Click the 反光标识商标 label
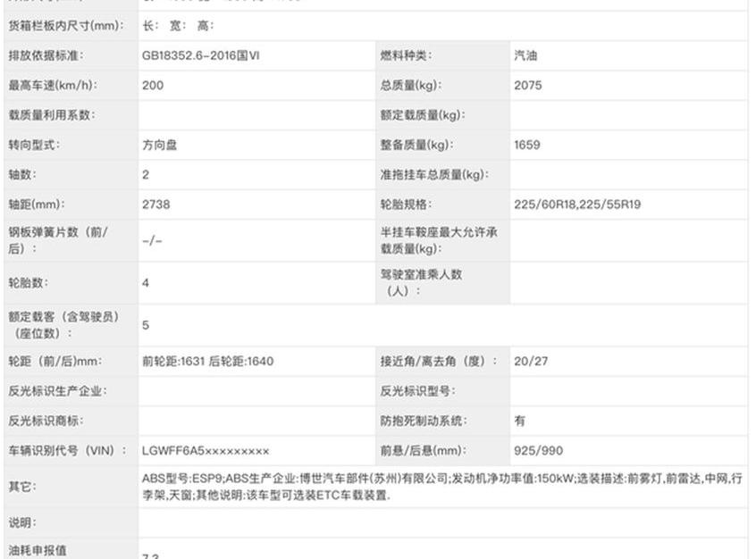 coord(46,421)
